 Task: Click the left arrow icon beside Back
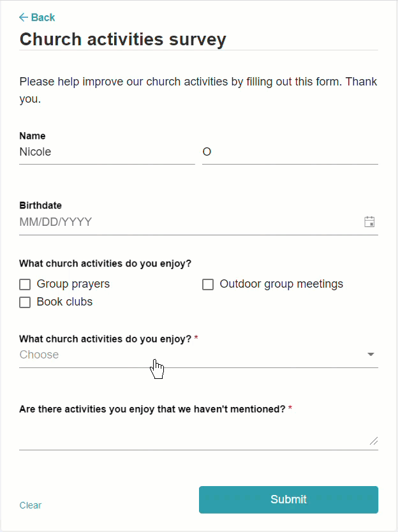pos(24,17)
